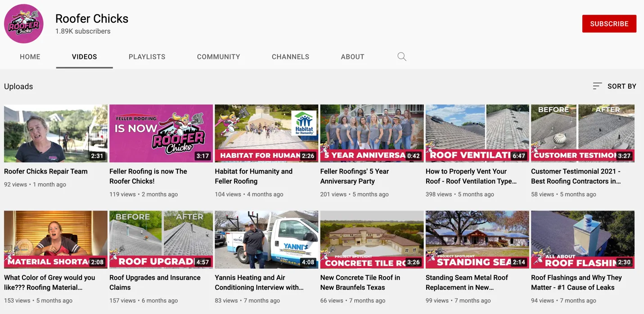Open 'Feller Roofing is now The Roofer Chicks!' title
This screenshot has height=314, width=644.
[x=148, y=176]
